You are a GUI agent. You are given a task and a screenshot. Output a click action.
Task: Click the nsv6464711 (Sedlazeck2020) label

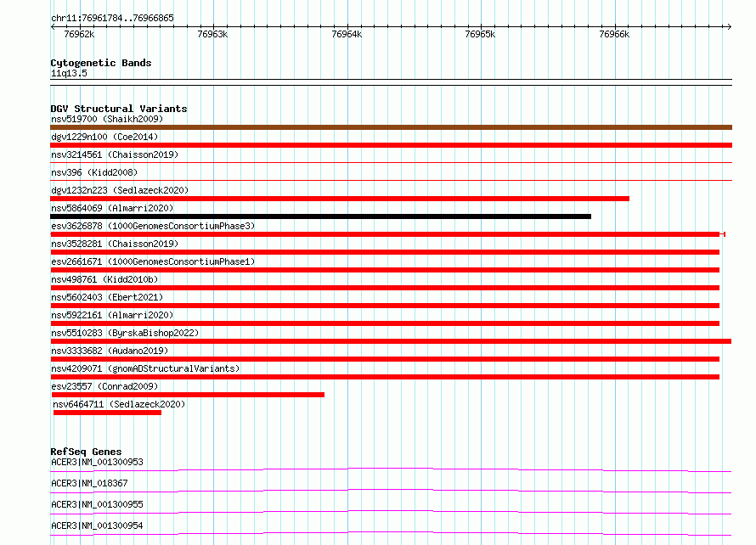(x=119, y=404)
